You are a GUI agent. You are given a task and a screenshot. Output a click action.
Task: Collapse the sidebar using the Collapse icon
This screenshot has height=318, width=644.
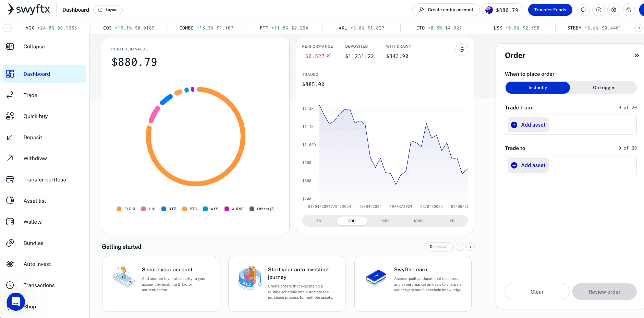click(x=10, y=46)
